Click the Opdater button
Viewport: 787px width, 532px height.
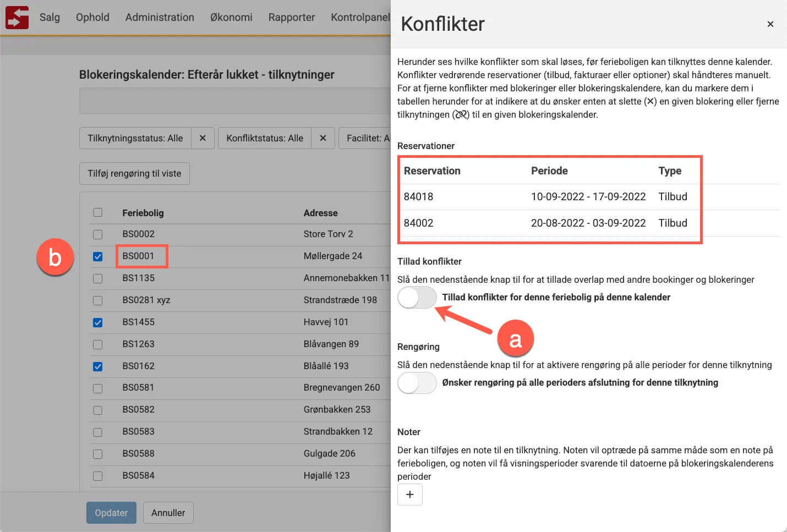point(111,512)
